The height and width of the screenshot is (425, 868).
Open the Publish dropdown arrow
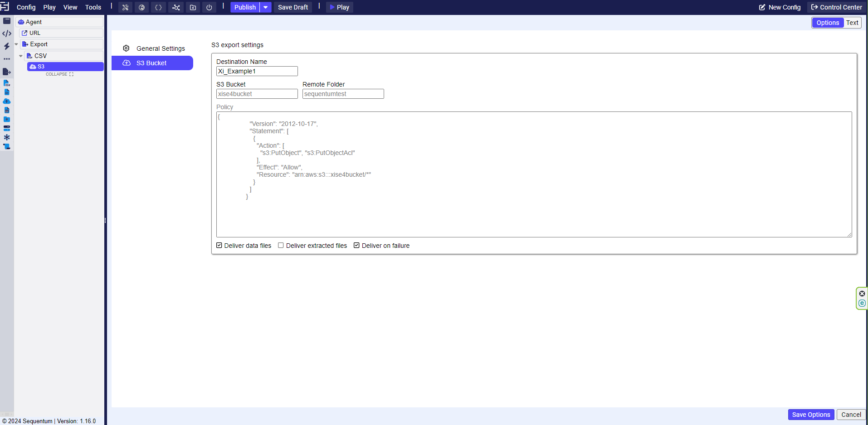point(266,7)
